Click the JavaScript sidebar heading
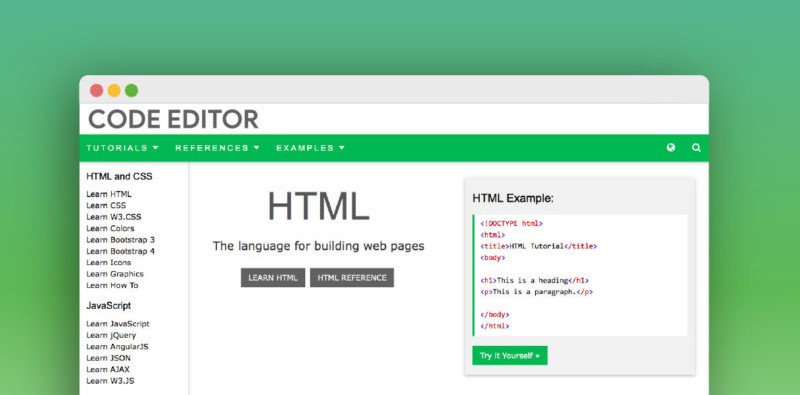This screenshot has height=395, width=800. [x=109, y=306]
